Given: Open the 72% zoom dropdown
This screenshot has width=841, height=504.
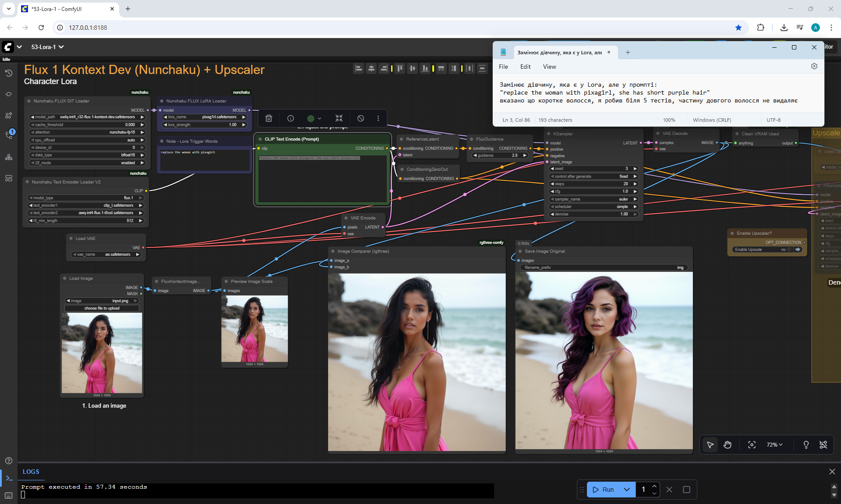Looking at the screenshot, I should (x=774, y=445).
